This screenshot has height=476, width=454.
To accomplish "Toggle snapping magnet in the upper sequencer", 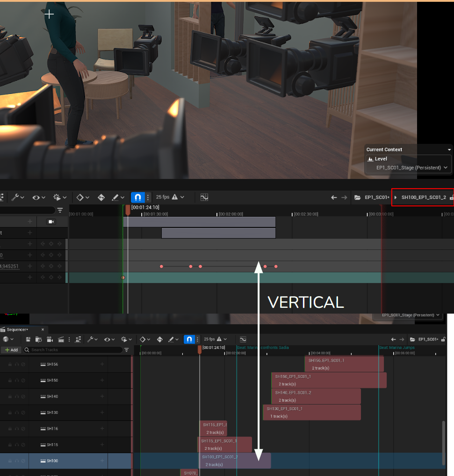I will click(137, 198).
